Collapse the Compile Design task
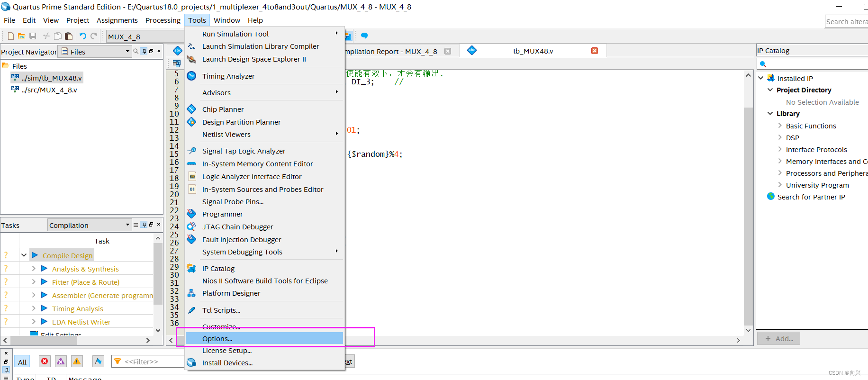 pos(24,255)
